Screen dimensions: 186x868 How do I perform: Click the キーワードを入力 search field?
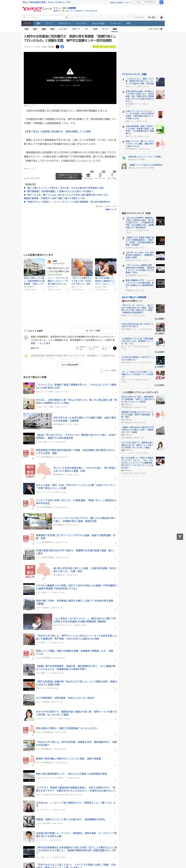coord(44,18)
